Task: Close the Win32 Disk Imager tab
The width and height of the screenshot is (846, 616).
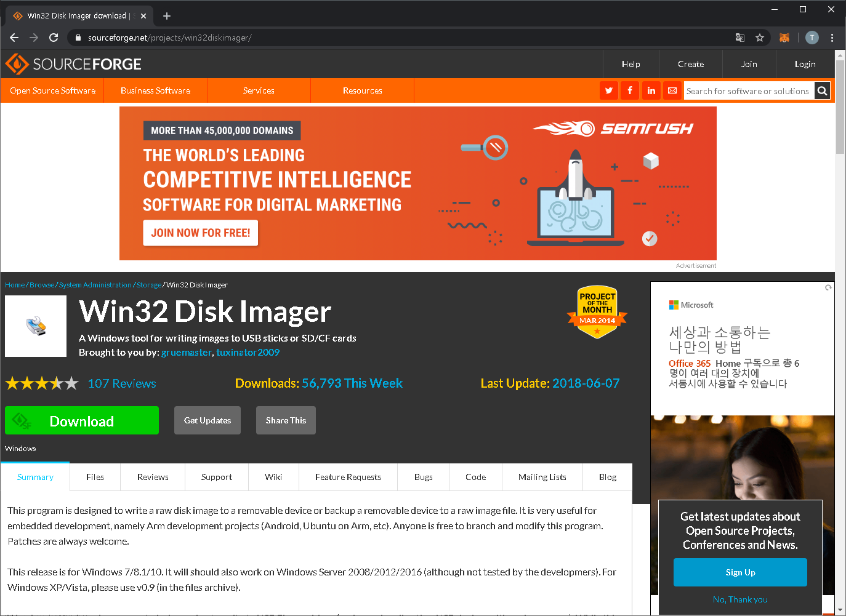Action: [143, 16]
